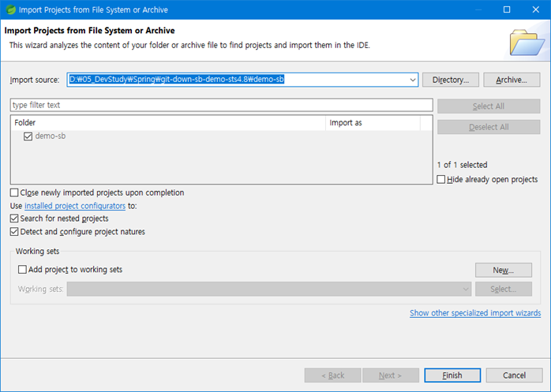
Task: Click the Next > button
Action: [x=391, y=375]
